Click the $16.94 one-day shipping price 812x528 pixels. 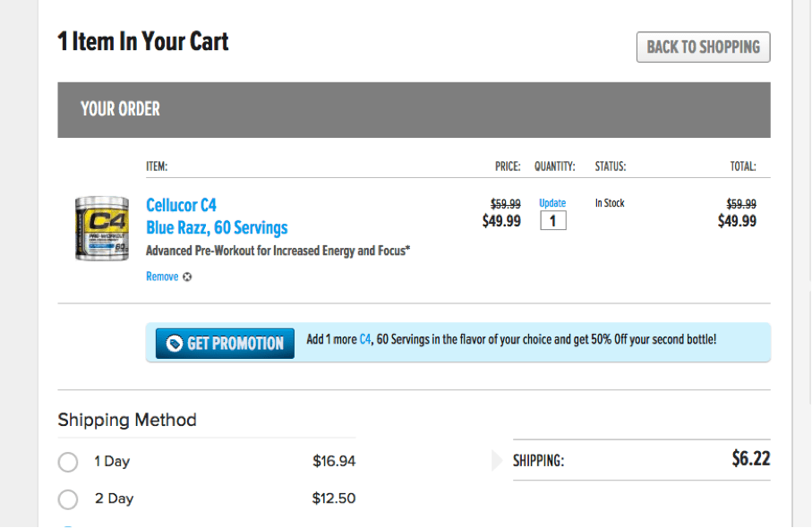coord(334,461)
